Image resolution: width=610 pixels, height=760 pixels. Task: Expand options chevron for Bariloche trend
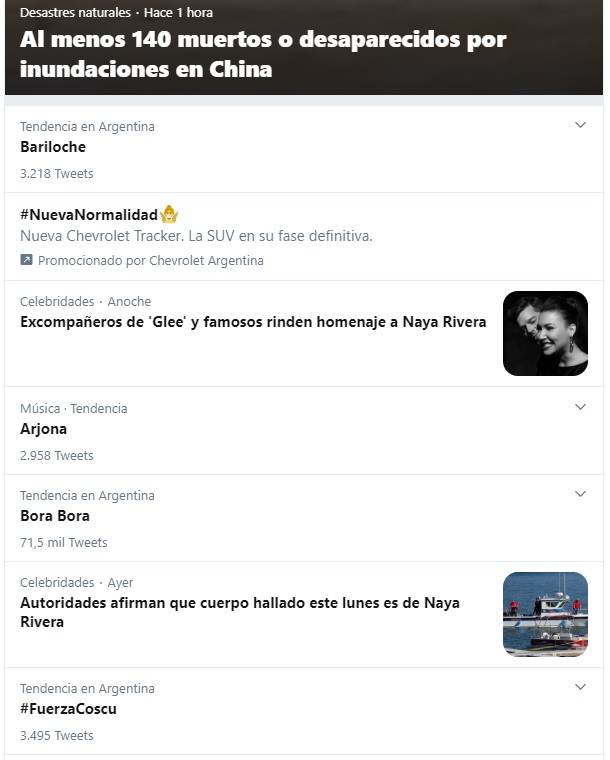(580, 125)
